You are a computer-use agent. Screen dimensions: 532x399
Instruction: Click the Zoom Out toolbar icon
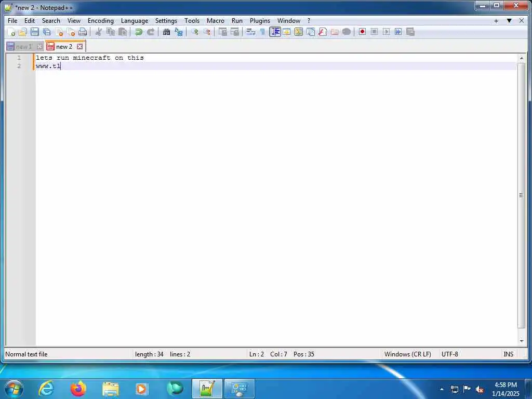click(207, 32)
